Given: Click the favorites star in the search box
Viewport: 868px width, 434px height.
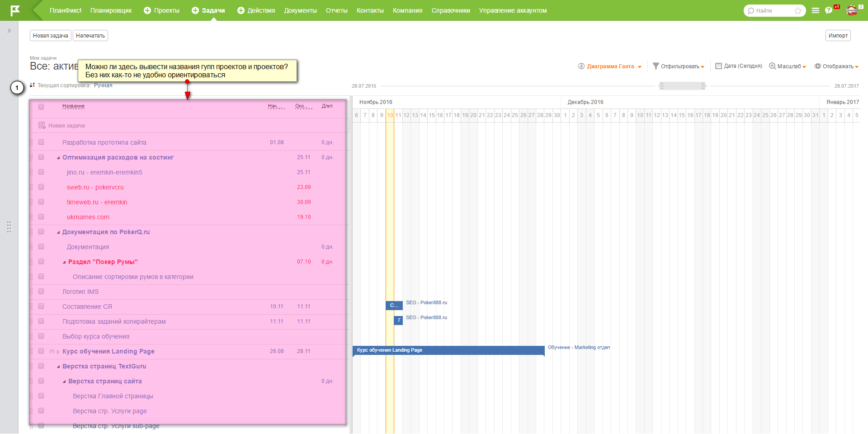Looking at the screenshot, I should click(798, 11).
